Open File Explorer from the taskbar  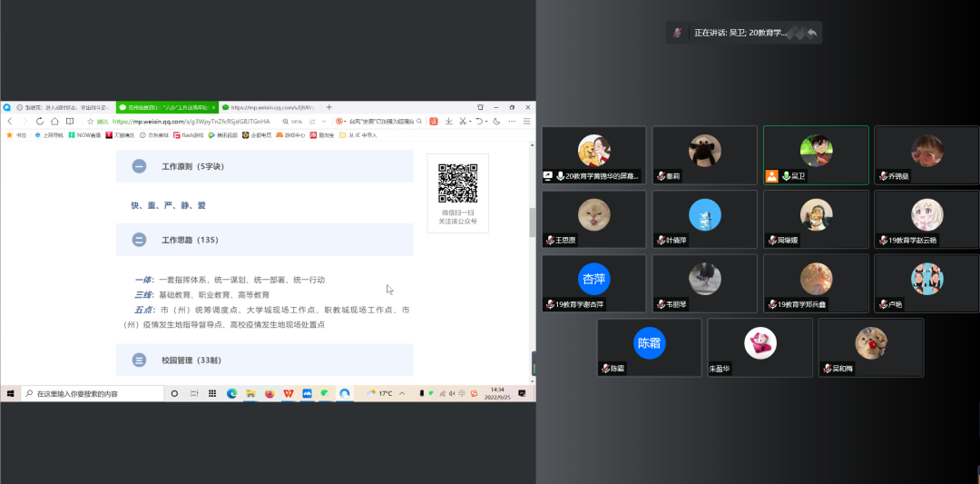[x=250, y=393]
